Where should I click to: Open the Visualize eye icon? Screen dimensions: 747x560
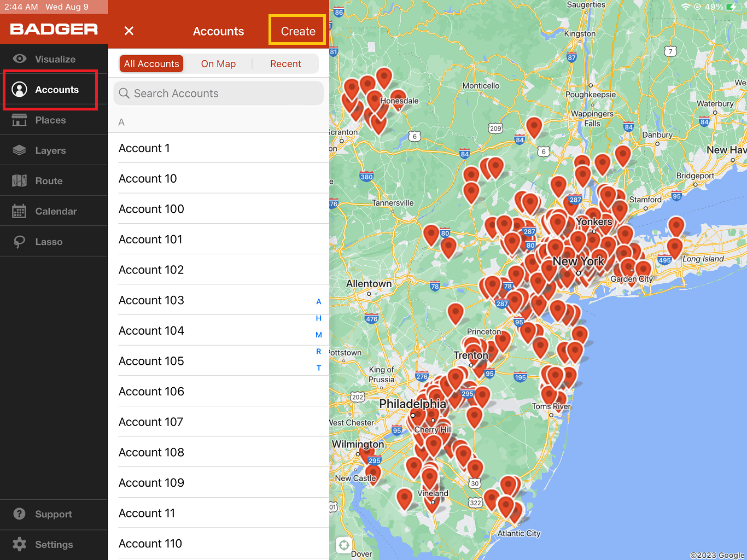tap(20, 59)
